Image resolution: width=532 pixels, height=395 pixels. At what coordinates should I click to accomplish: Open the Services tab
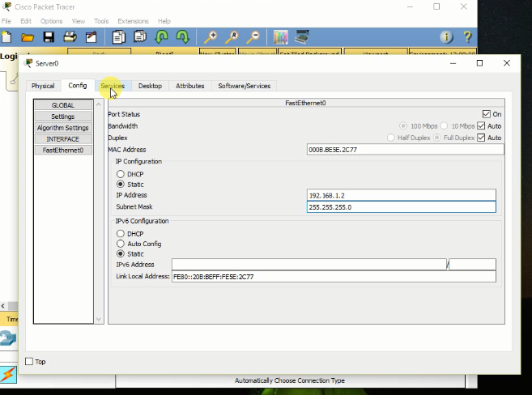tap(113, 86)
